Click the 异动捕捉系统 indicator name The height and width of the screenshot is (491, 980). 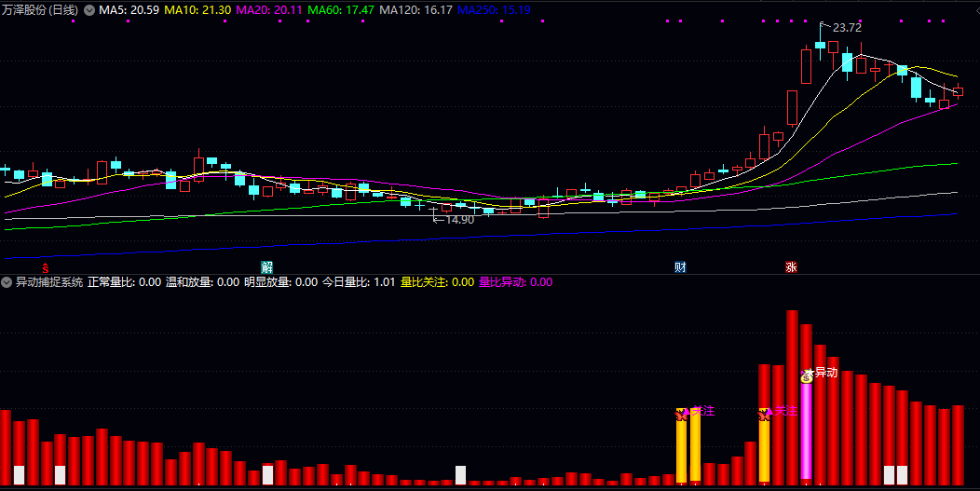coord(49,282)
